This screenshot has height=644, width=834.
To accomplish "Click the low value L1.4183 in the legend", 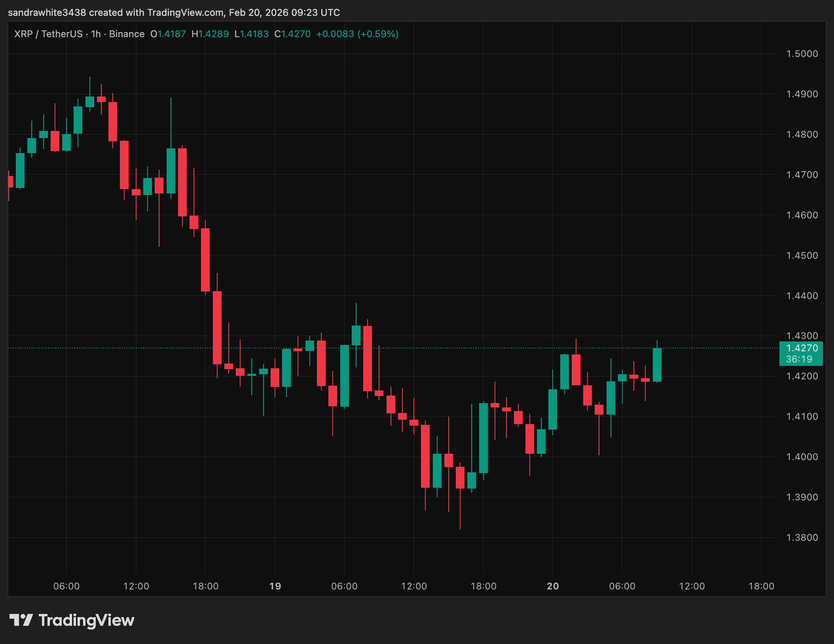I will 251,34.
